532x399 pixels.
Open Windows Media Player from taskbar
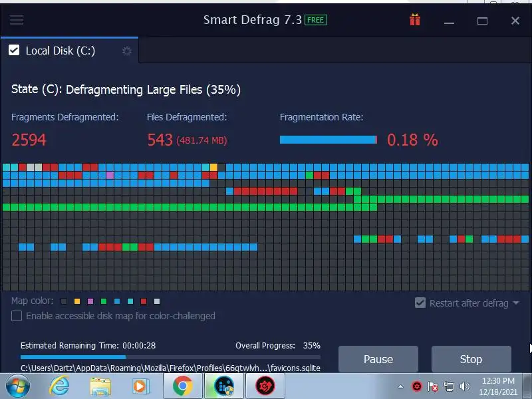point(140,386)
